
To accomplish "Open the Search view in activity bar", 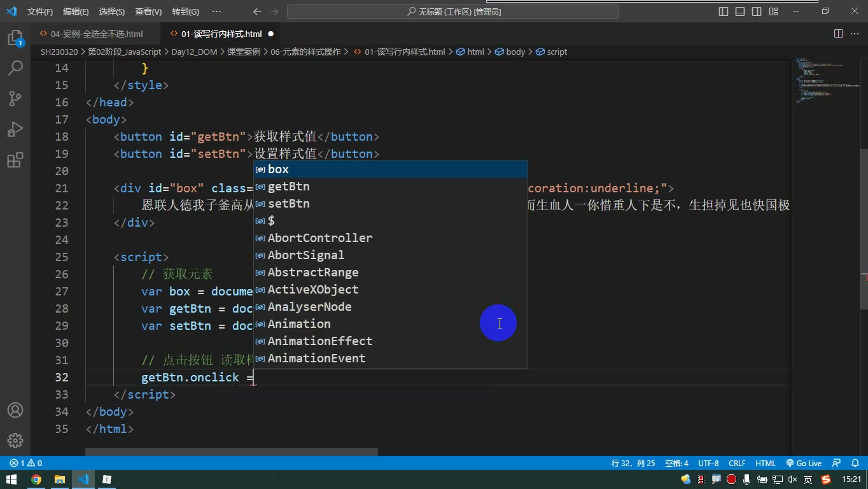I will (x=15, y=67).
